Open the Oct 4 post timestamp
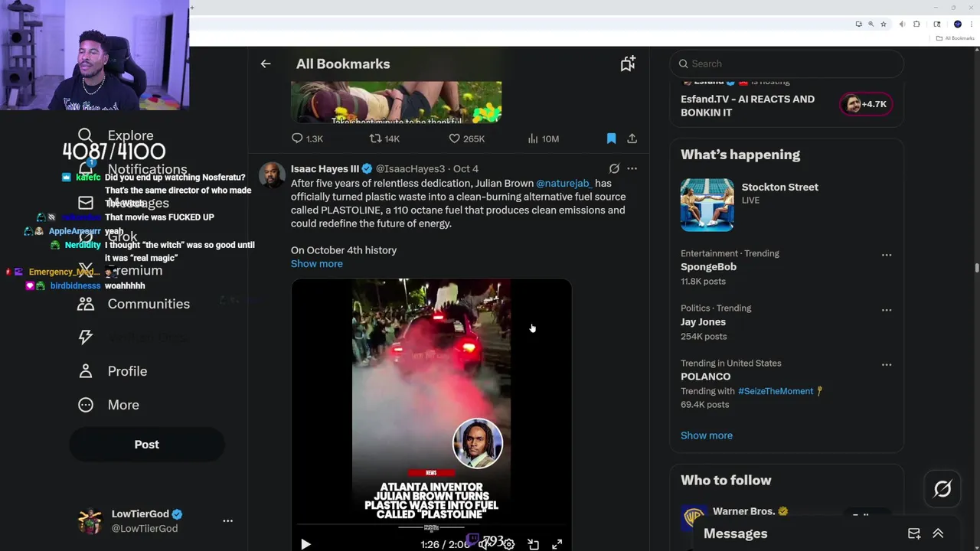The height and width of the screenshot is (551, 980). 465,168
